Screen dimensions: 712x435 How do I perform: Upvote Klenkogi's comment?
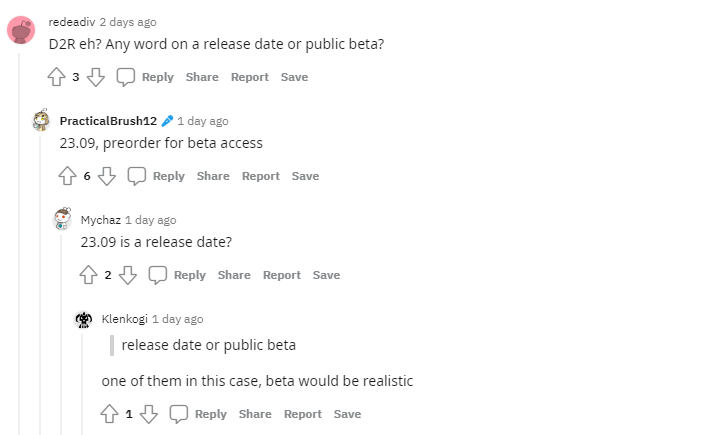point(109,414)
